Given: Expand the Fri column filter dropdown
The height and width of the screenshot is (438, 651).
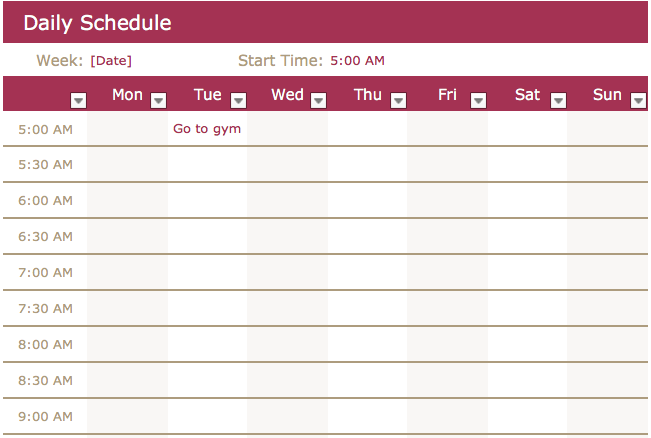Looking at the screenshot, I should tap(478, 100).
